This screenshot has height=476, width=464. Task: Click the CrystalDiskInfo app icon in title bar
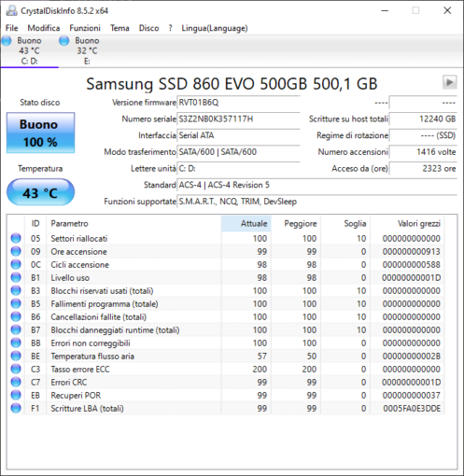tap(12, 10)
